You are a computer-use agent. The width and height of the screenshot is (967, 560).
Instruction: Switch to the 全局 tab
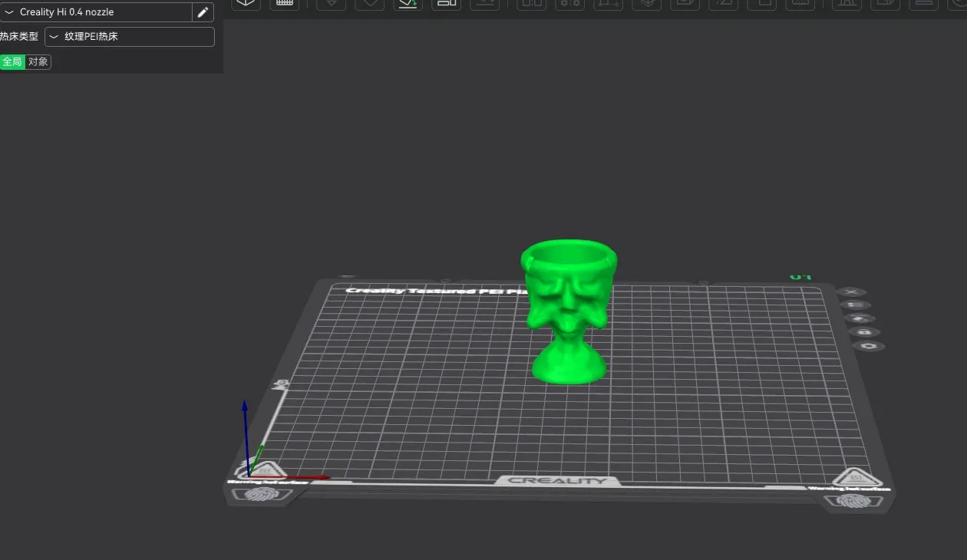[x=12, y=62]
